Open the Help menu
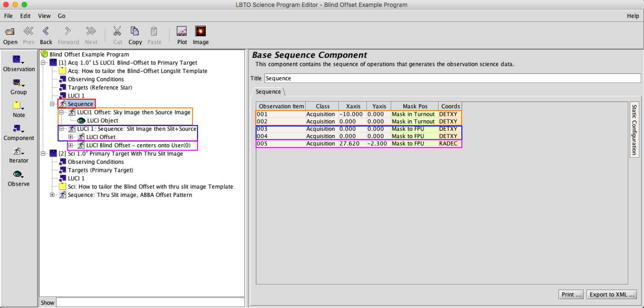This screenshot has height=308, width=644. 633,16
